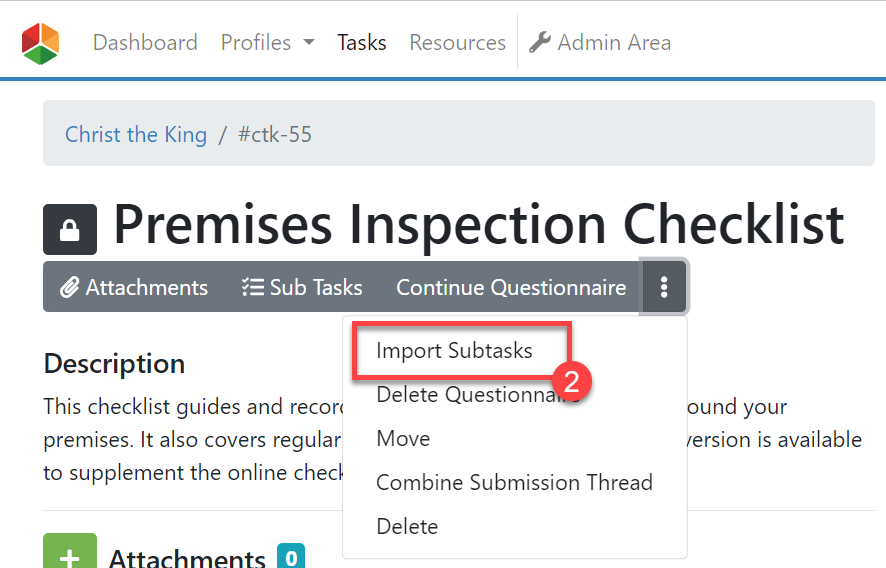
Task: Click the lock icon beside the title
Action: [70, 229]
